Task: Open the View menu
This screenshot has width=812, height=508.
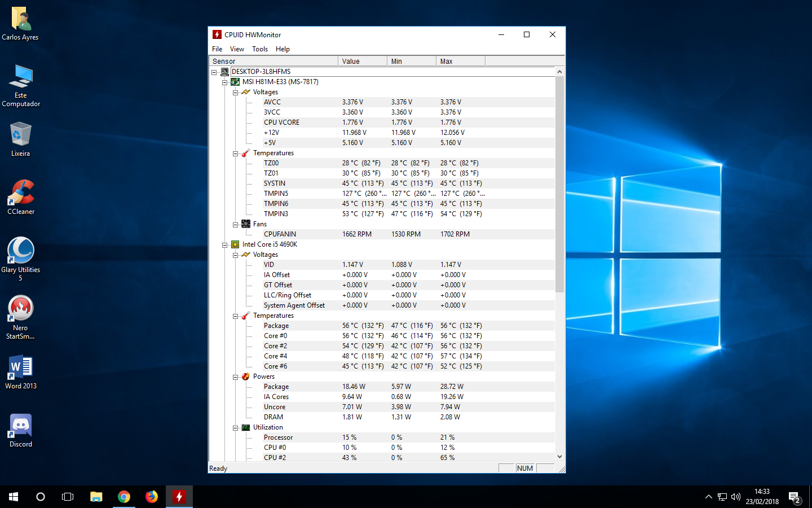Action: pyautogui.click(x=237, y=49)
